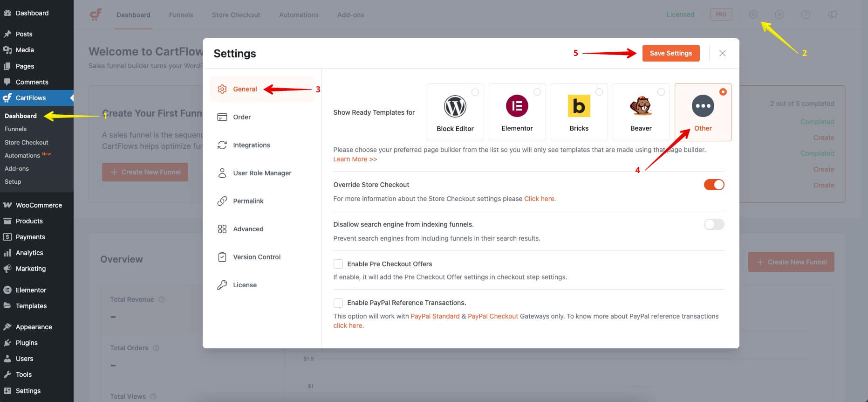
Task: Open Version Control settings section
Action: click(x=262, y=257)
